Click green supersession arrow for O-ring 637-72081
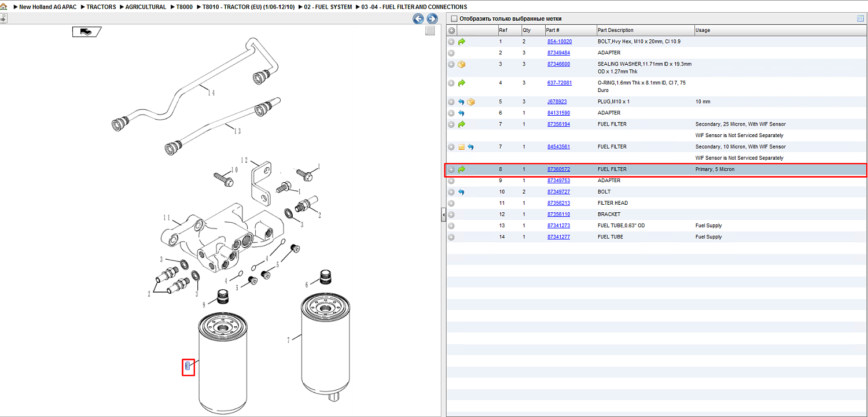 click(x=462, y=83)
